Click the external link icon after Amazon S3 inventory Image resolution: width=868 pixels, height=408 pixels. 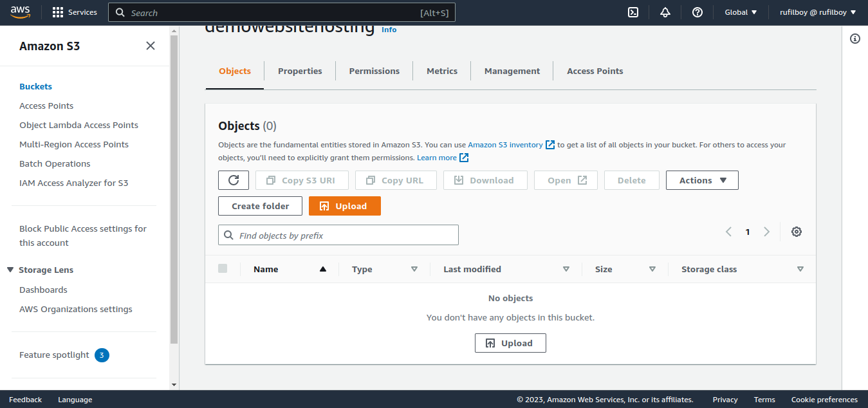(x=550, y=145)
